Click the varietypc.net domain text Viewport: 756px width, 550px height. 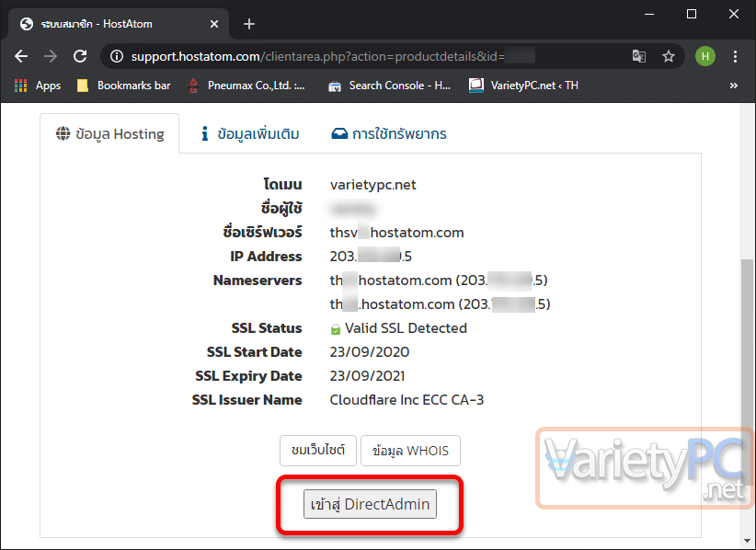tap(372, 185)
